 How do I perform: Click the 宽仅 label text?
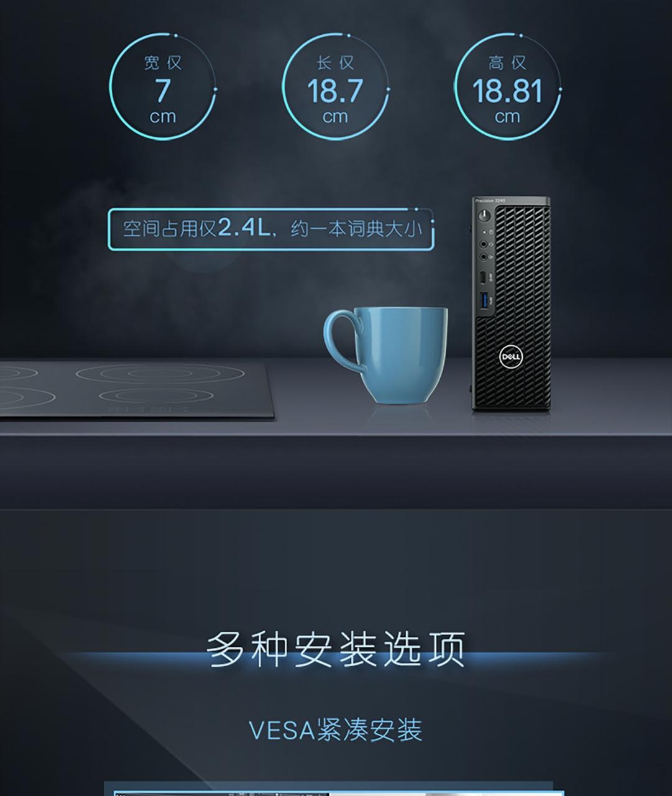click(x=163, y=63)
